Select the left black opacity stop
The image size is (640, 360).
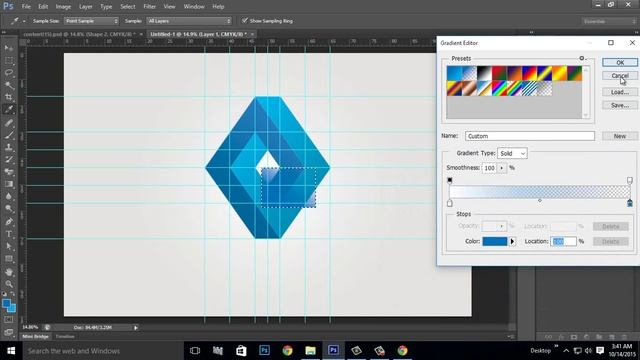(450, 180)
